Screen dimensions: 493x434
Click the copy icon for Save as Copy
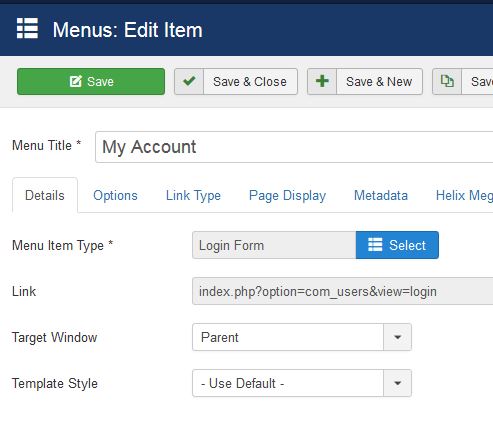tap(447, 81)
